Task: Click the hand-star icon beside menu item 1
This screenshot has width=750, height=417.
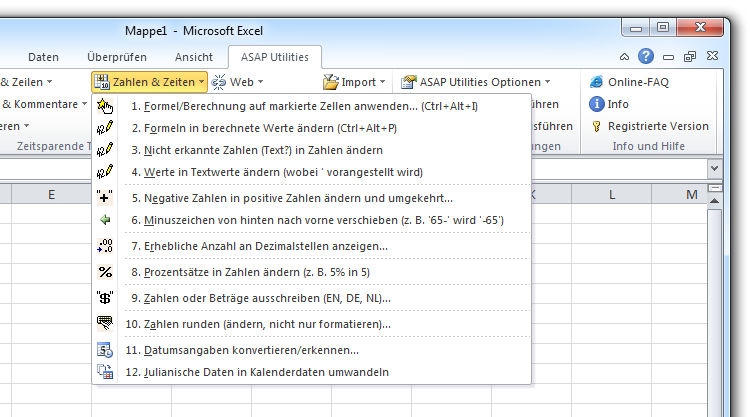Action: pyautogui.click(x=105, y=106)
